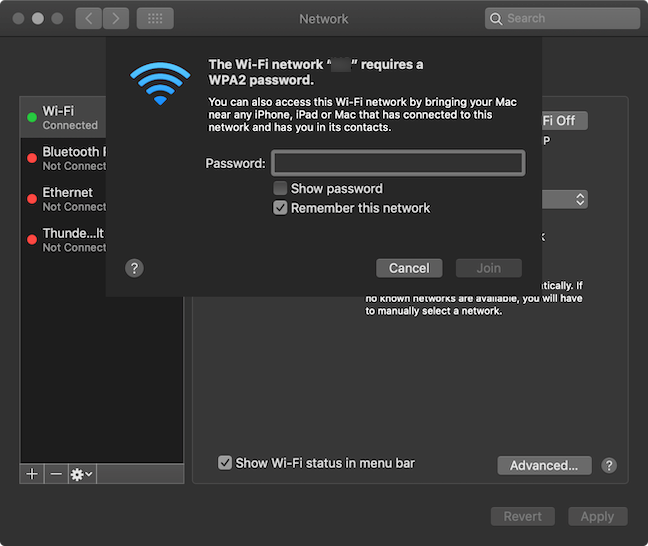Click the "Network" window title
The image size is (648, 546).
coord(324,19)
